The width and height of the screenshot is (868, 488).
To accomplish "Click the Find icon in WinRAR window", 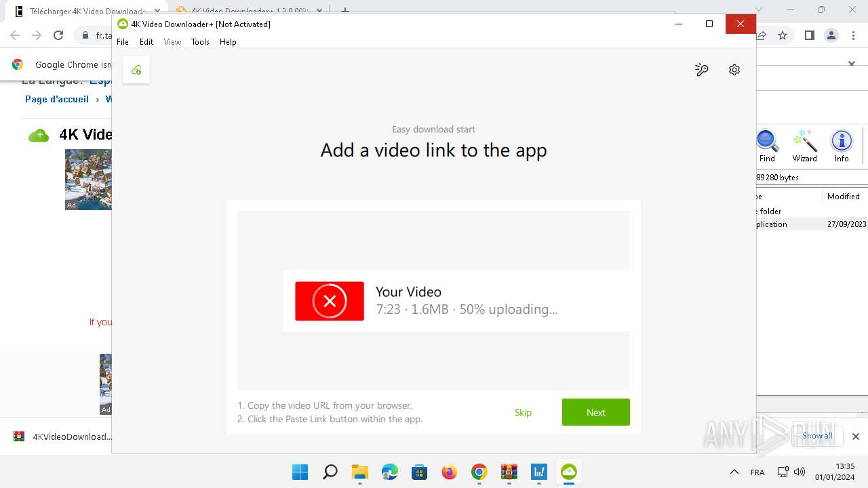I will click(x=767, y=146).
